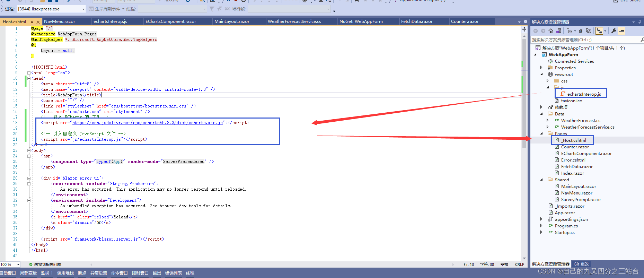The image size is (644, 278).
Task: Open the document tab overflow dropdown arrow
Action: click(519, 21)
